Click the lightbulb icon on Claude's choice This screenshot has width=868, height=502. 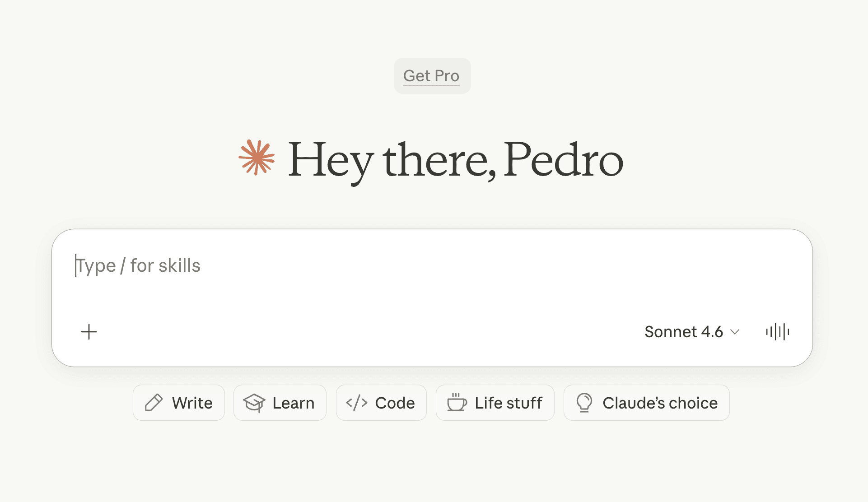pos(584,403)
